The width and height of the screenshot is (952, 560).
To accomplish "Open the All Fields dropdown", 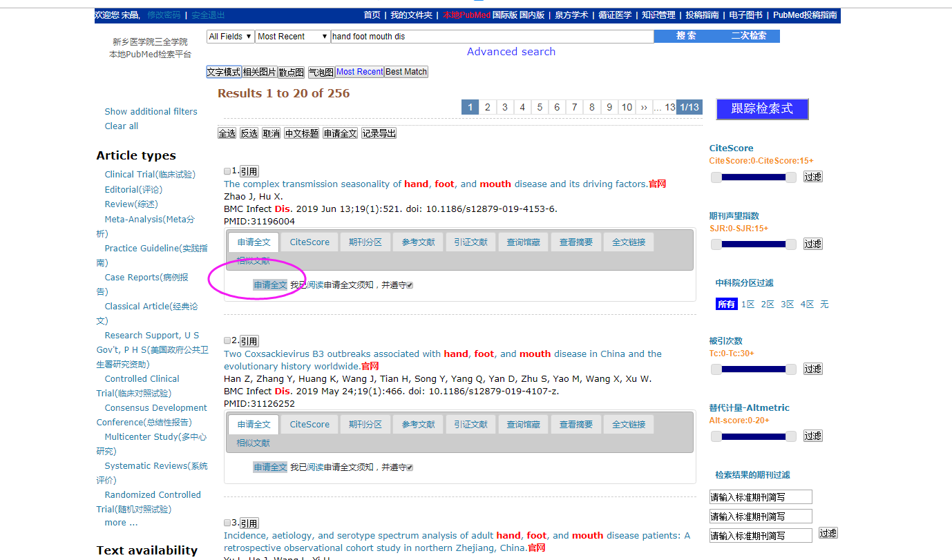I will 230,37.
